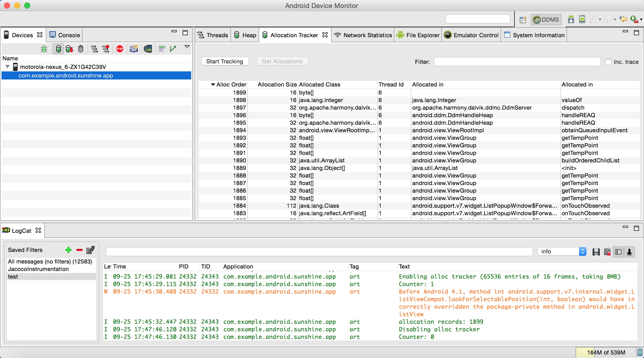This screenshot has width=644, height=358.
Task: Open the next annotation dropdown arrow
Action: tap(600, 20)
